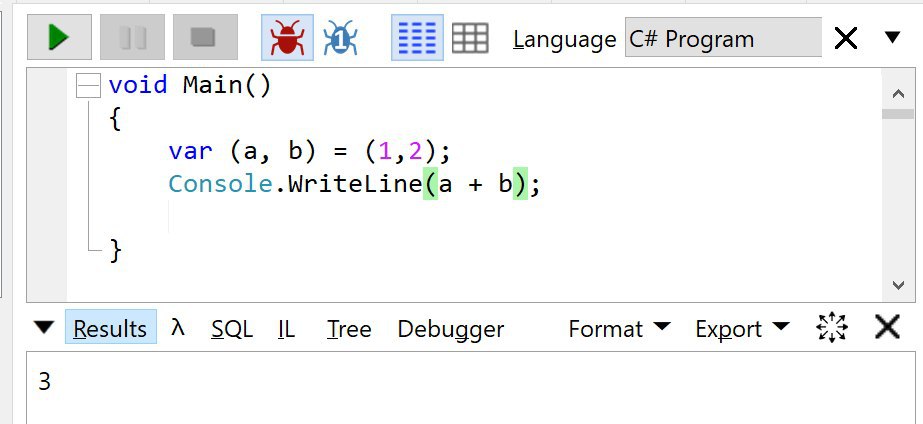
Task: Click the editor scrollbar down arrow
Action: click(898, 286)
